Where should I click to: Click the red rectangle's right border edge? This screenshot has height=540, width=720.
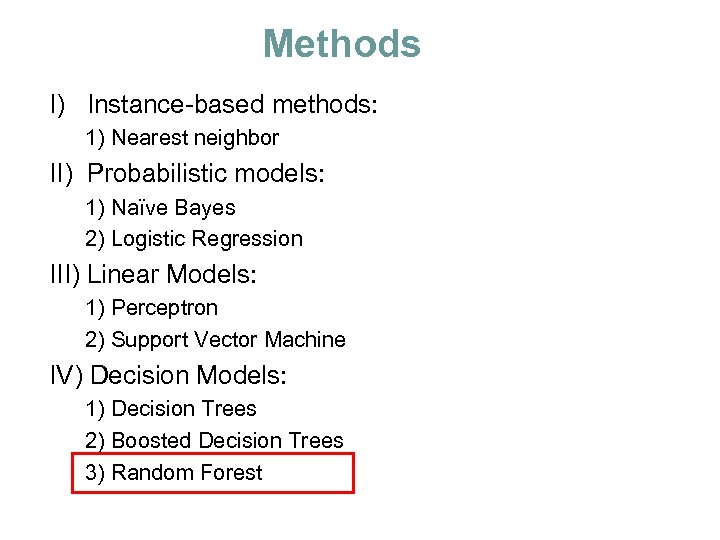pos(353,473)
